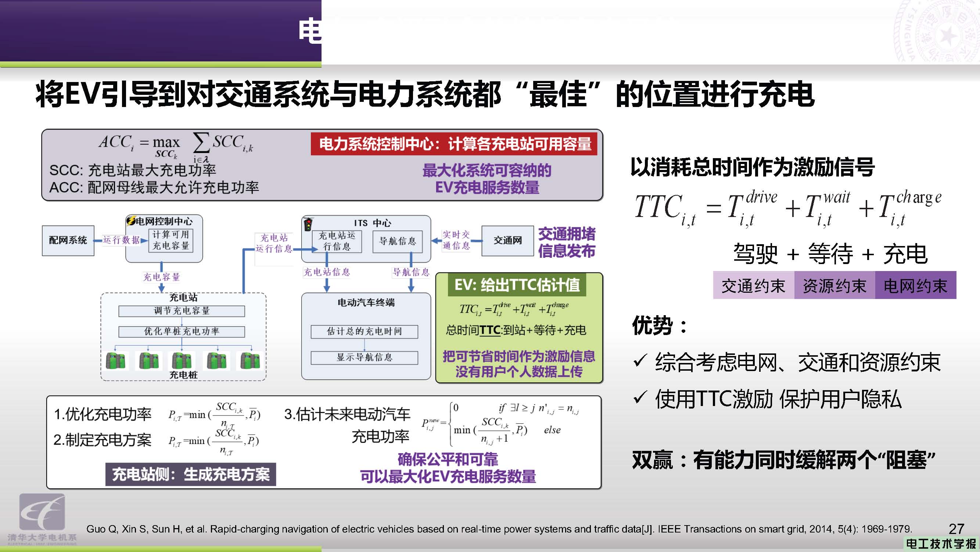Click the text 2.制定充电方案
This screenshot has width=980, height=552.
pyautogui.click(x=103, y=440)
